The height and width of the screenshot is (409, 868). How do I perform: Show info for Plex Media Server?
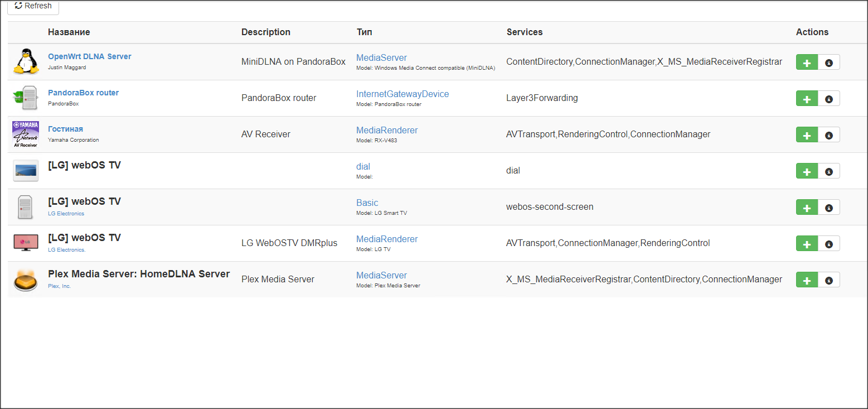coord(828,280)
